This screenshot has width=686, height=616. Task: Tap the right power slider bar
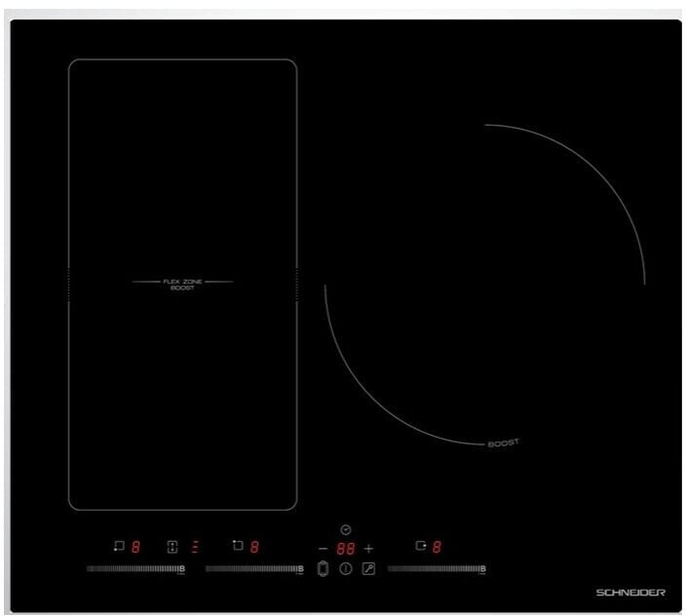click(x=435, y=568)
